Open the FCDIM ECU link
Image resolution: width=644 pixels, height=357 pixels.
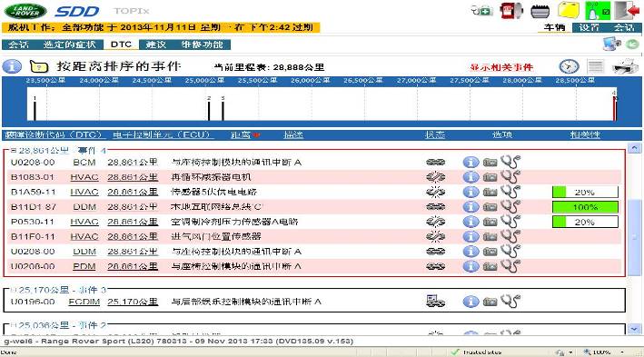[84, 302]
